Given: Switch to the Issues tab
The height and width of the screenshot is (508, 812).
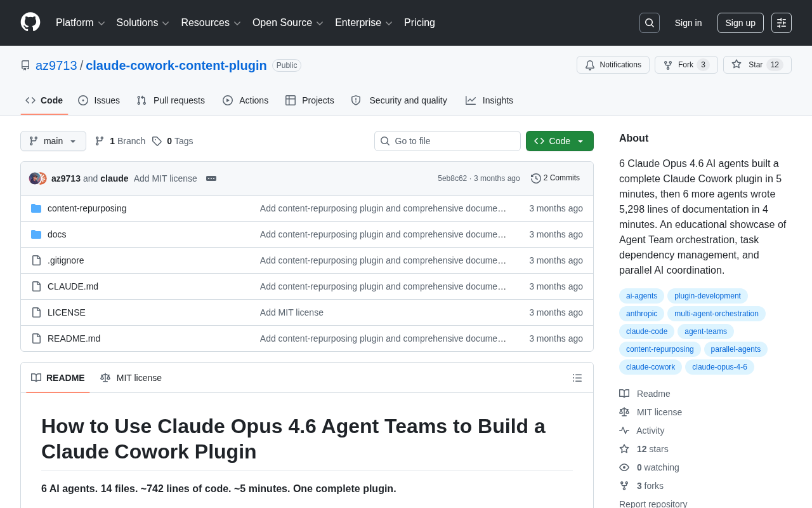Looking at the screenshot, I should (99, 100).
